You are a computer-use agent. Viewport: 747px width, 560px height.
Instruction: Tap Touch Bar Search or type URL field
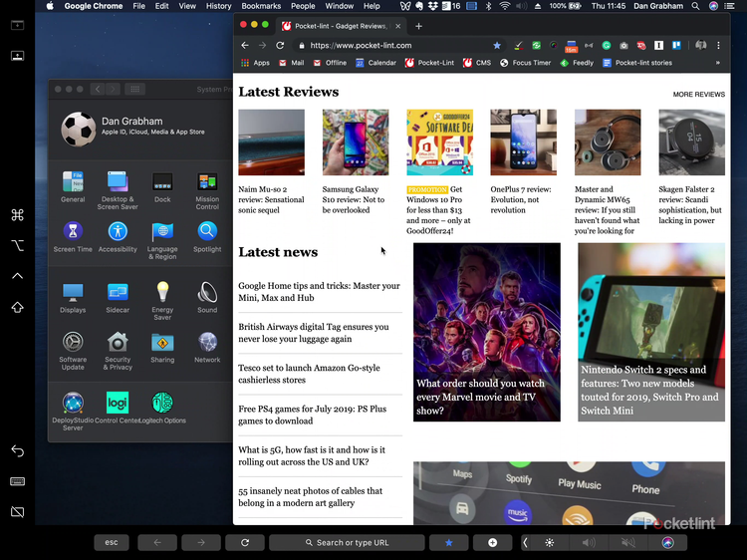pyautogui.click(x=347, y=542)
